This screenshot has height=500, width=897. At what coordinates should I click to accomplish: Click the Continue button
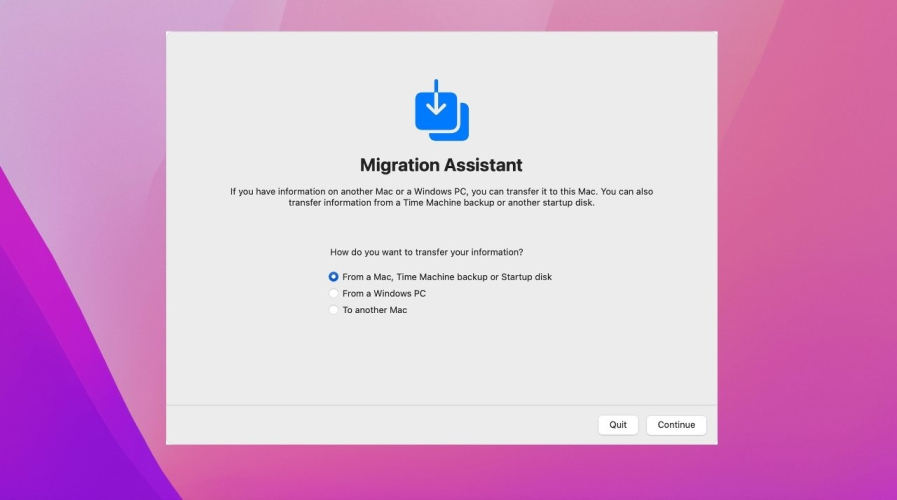[x=676, y=425]
